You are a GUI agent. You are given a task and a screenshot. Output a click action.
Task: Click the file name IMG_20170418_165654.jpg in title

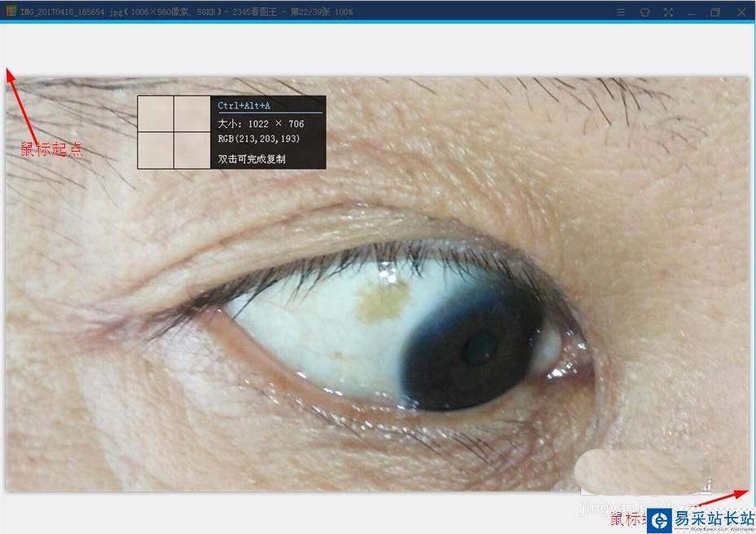click(x=72, y=12)
